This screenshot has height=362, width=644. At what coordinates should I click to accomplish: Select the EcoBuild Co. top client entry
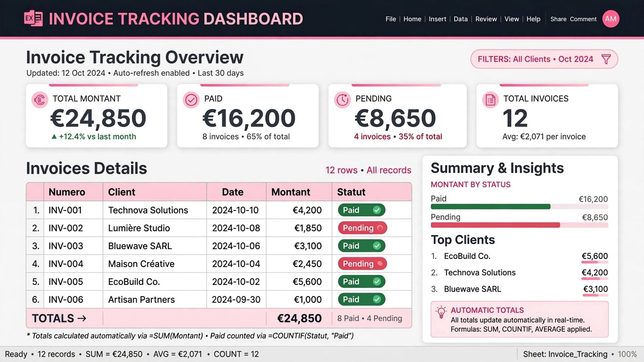point(519,256)
